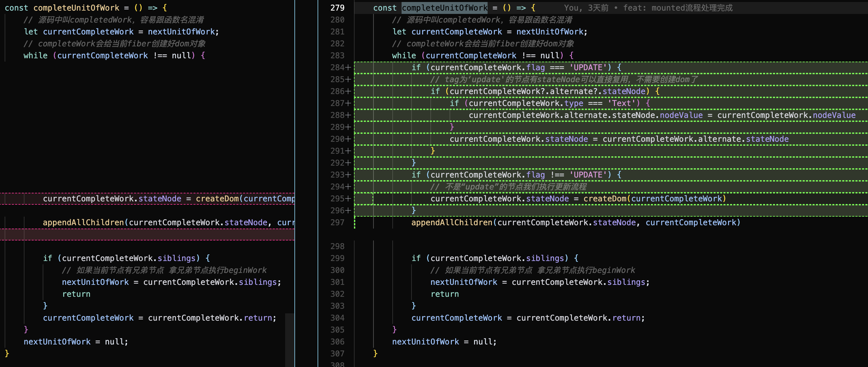Viewport: 868px width, 367px height.
Task: Click nextUnitOfWork on line 306
Action: (x=425, y=342)
